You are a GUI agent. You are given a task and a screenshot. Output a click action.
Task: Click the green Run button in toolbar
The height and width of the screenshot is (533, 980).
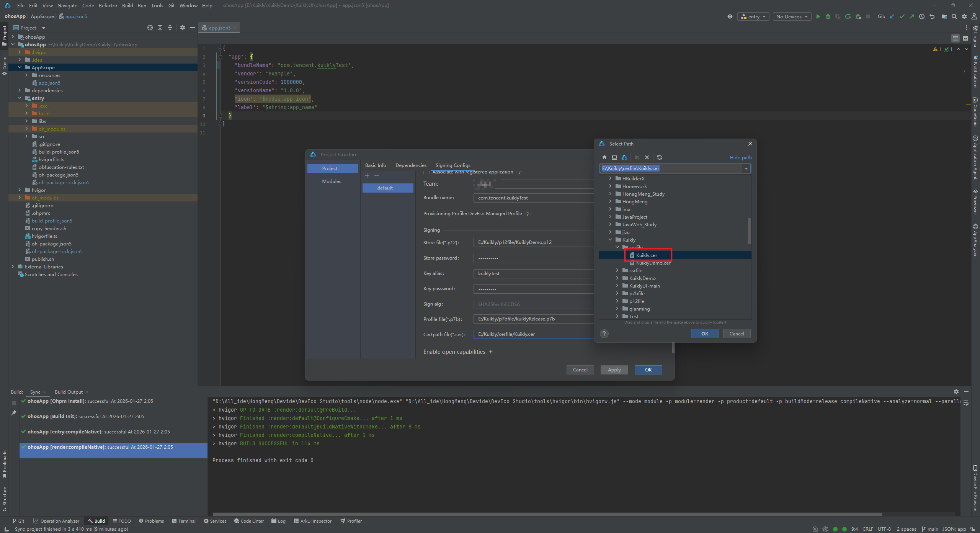818,16
